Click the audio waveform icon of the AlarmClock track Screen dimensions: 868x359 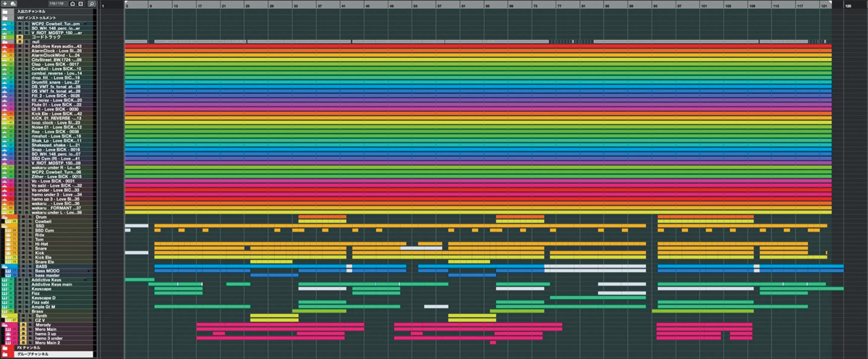click(5, 51)
